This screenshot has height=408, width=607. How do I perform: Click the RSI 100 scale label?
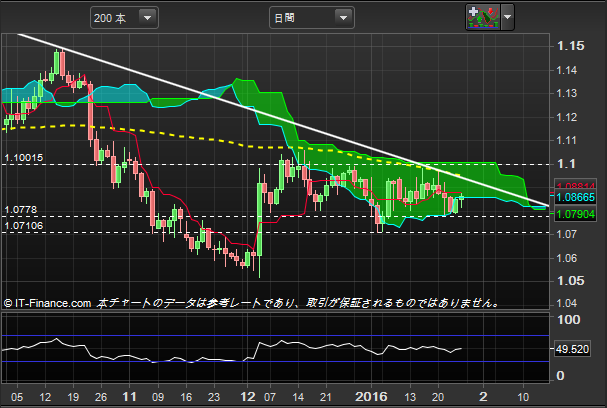(569, 320)
